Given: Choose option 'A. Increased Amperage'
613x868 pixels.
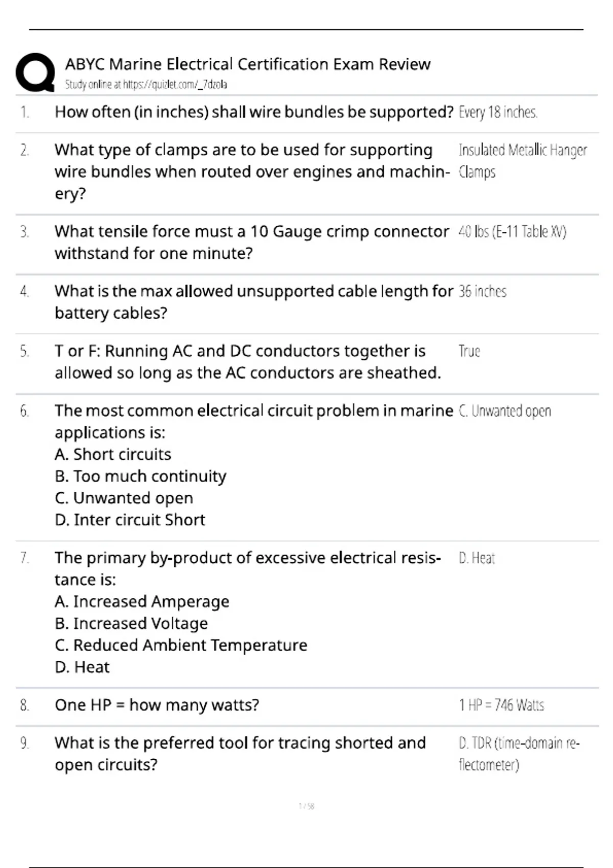Looking at the screenshot, I should (x=142, y=602).
